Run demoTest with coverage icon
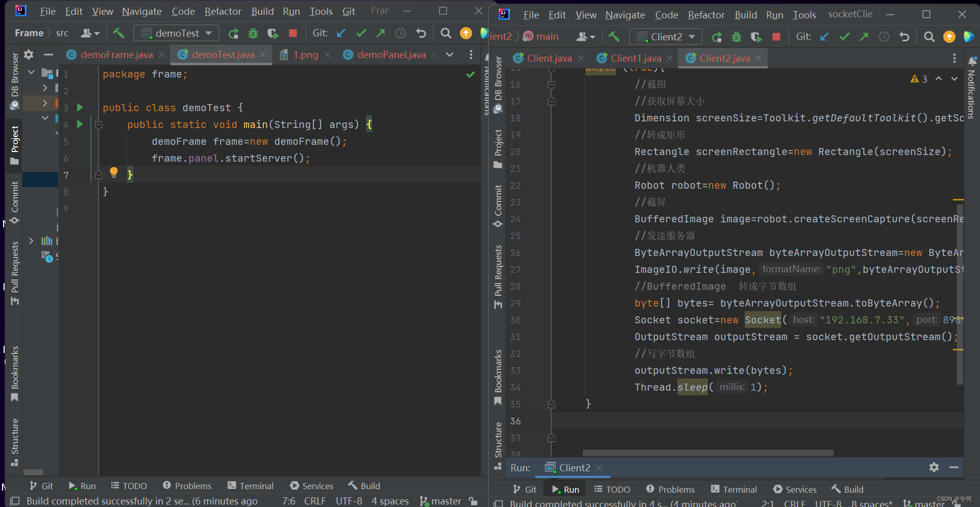 273,33
